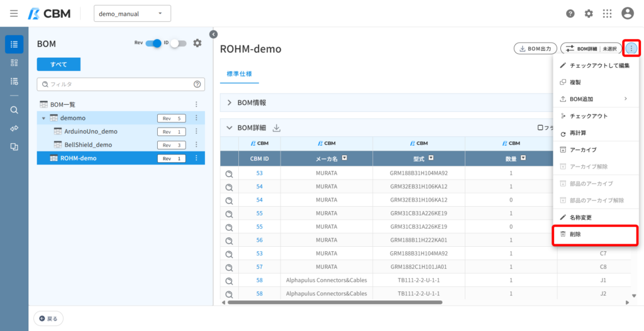Toggle the Rev switch off
This screenshot has width=644, height=331.
153,43
